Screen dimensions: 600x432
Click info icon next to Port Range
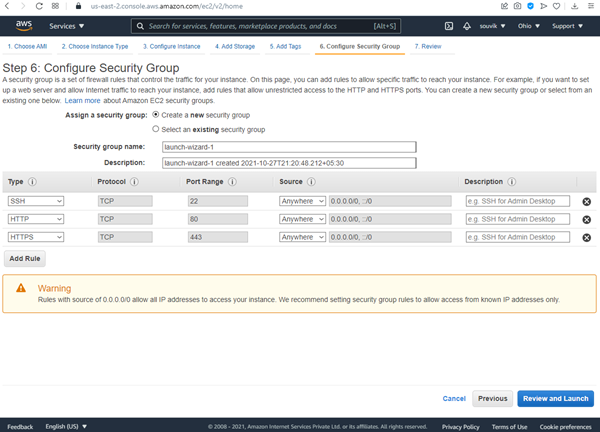click(232, 182)
